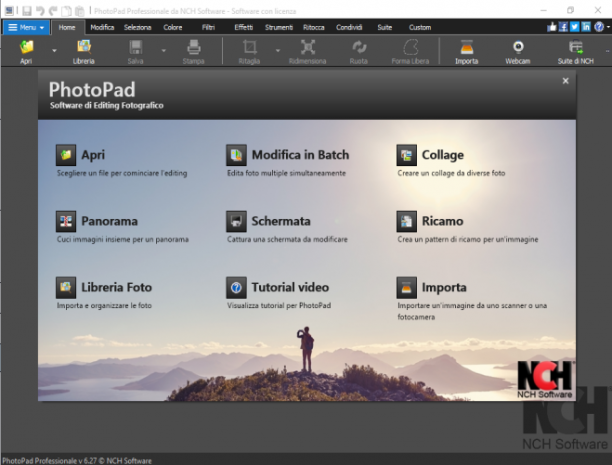Click the Tutorial video icon
Image resolution: width=612 pixels, height=465 pixels.
[236, 287]
